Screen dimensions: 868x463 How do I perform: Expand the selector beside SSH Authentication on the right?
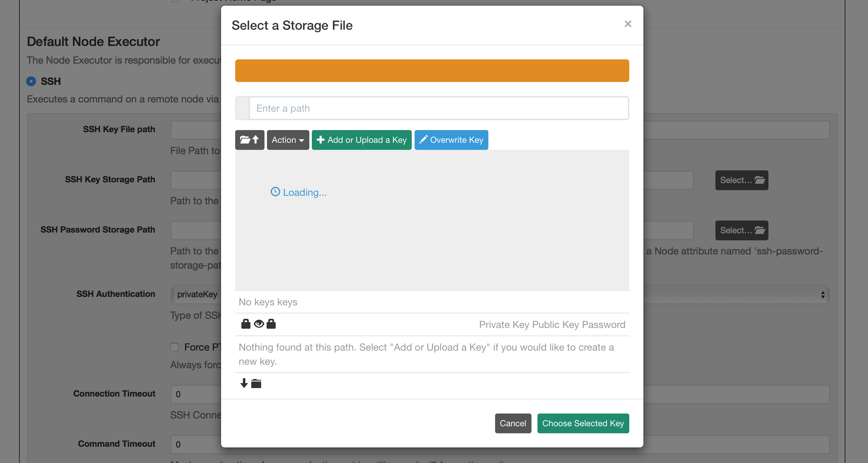click(822, 294)
